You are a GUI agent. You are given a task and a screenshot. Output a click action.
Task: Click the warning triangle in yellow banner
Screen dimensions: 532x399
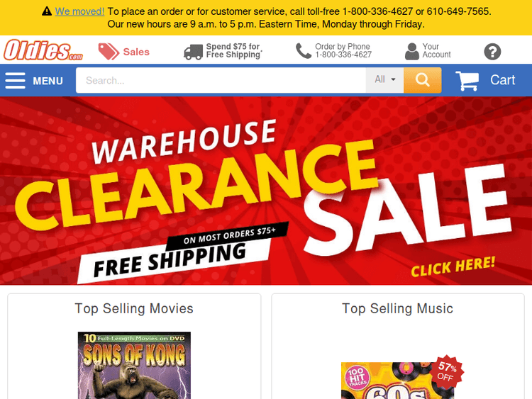coord(47,11)
